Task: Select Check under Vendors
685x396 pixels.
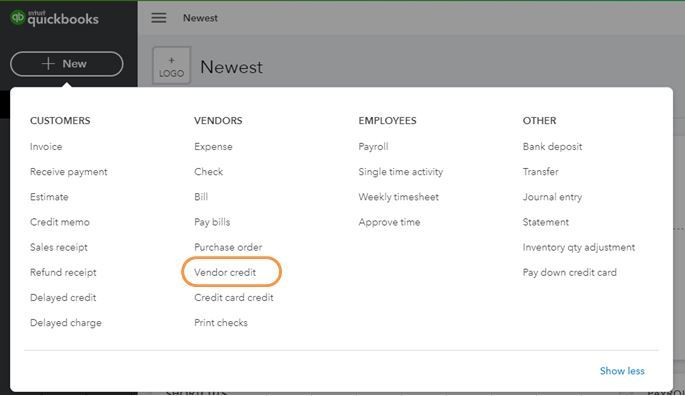Action: (x=208, y=172)
